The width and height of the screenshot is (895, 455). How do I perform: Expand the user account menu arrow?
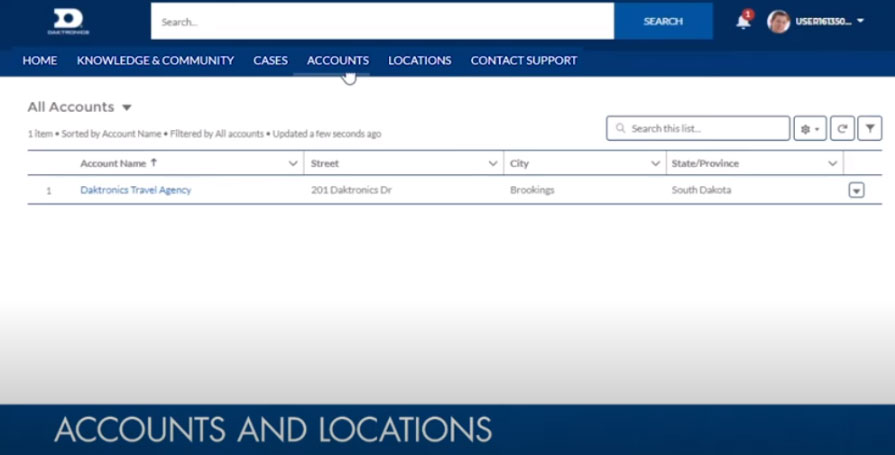pos(861,21)
